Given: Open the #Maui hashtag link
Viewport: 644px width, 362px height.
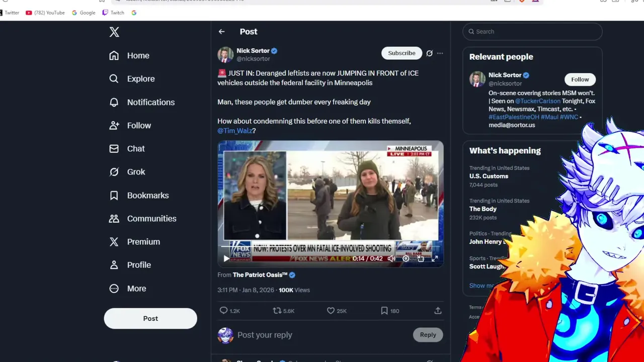Looking at the screenshot, I should pyautogui.click(x=549, y=117).
